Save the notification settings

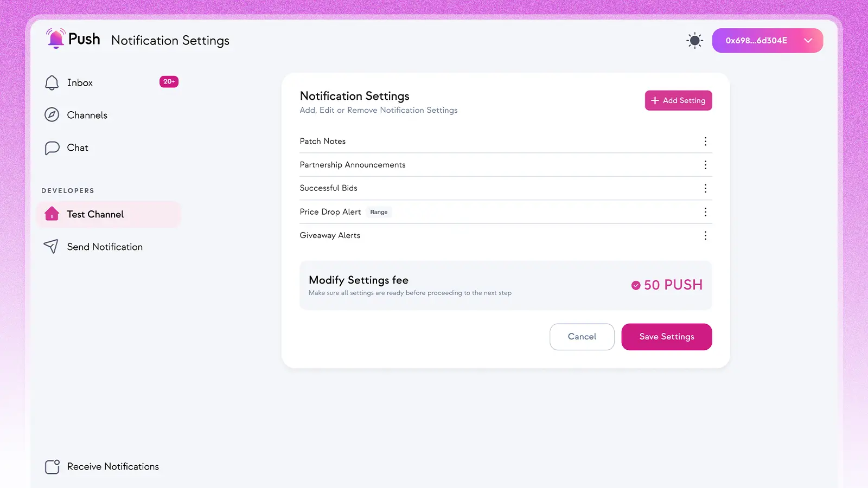(666, 337)
